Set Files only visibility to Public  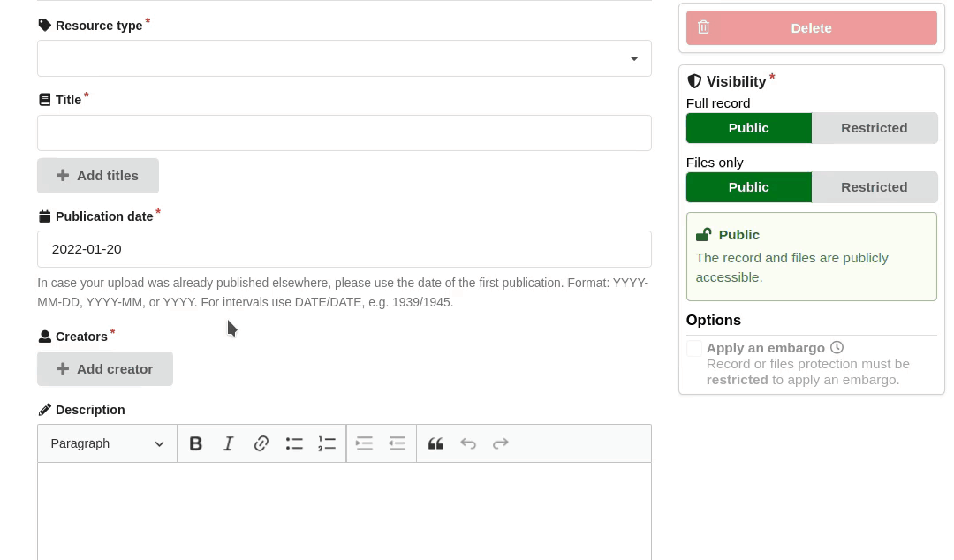(749, 187)
